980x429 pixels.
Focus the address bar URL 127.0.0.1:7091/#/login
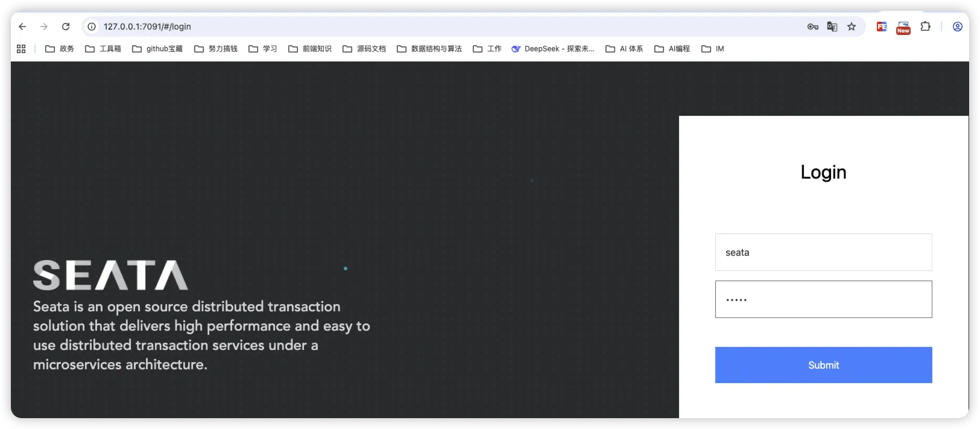(147, 27)
